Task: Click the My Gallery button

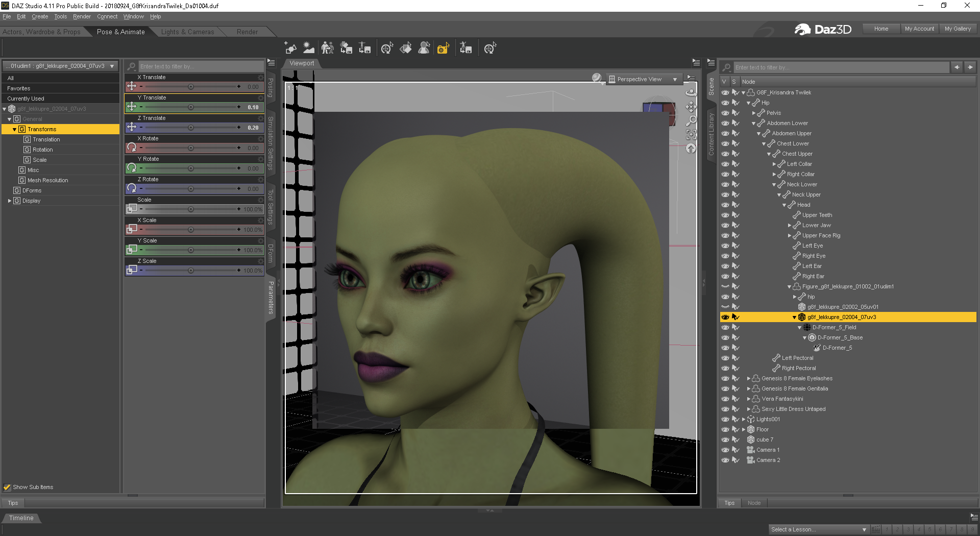Action: point(958,29)
